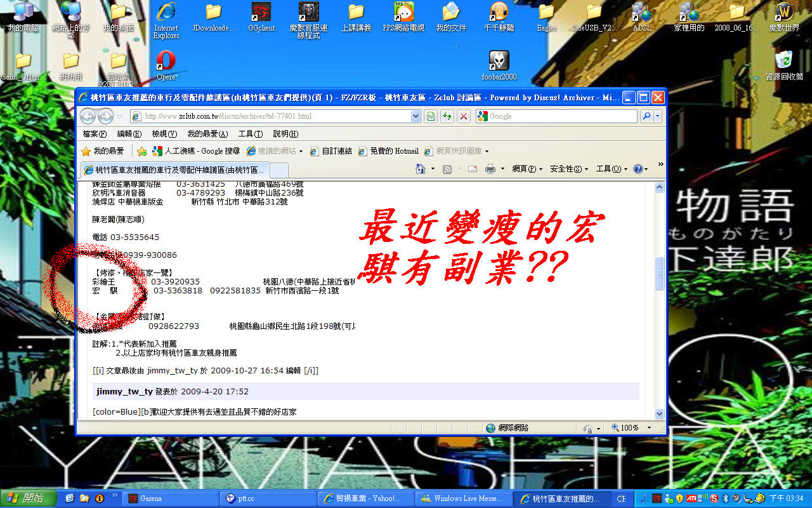This screenshot has height=508, width=812.
Task: Click the 開始 Start button
Action: coord(29,498)
